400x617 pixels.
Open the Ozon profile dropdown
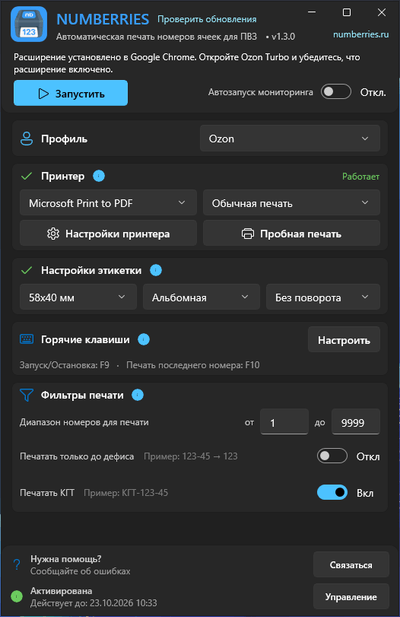290,139
